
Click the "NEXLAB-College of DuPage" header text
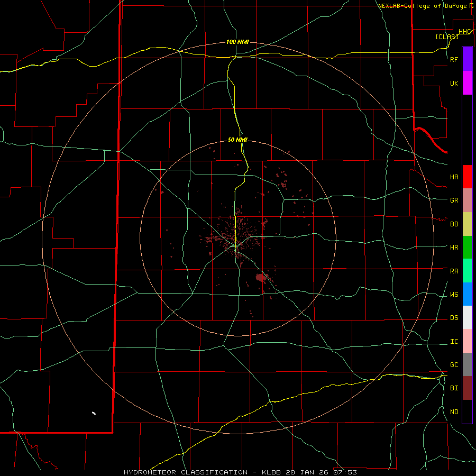[422, 6]
